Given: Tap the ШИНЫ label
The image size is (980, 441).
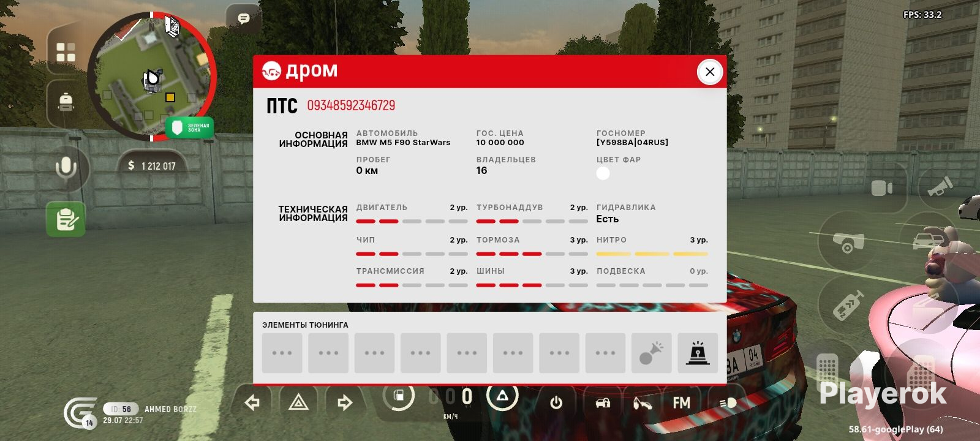Looking at the screenshot, I should pos(491,271).
